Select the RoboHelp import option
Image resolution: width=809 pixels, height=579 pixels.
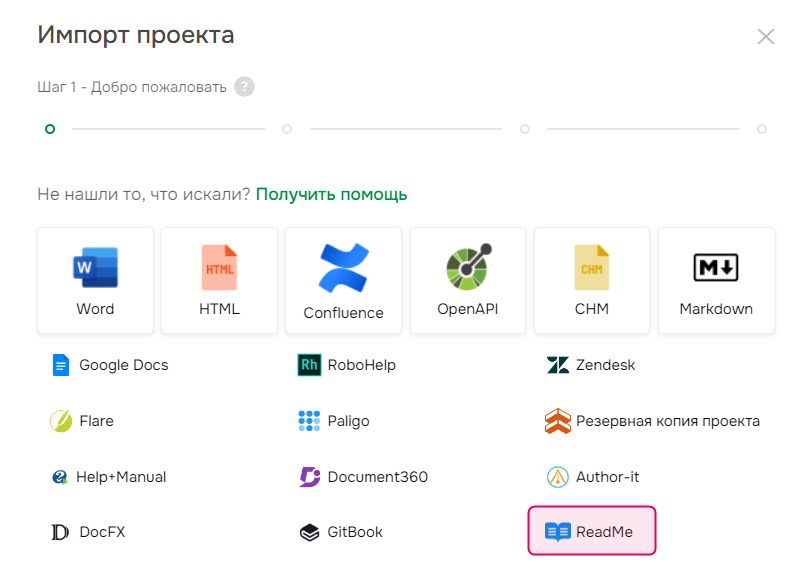(360, 364)
